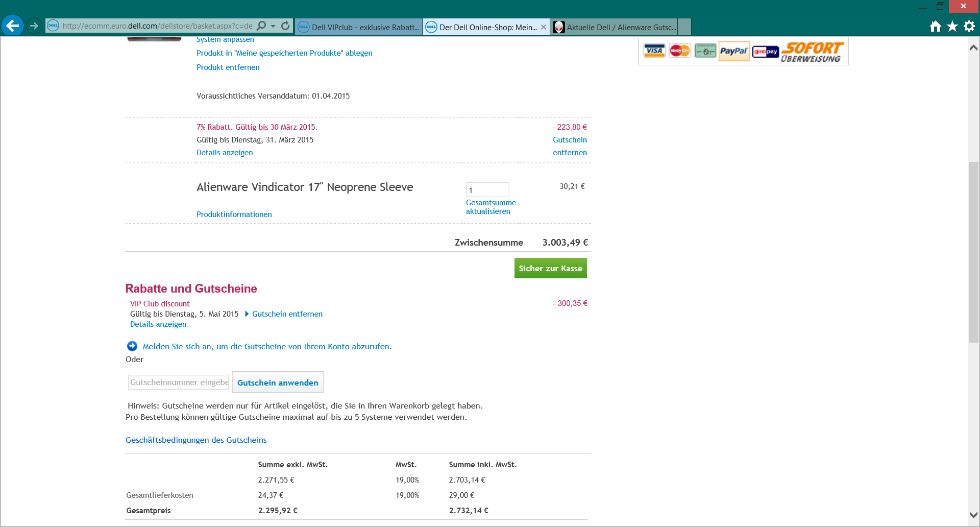Click the MasterCard payment logo

pyautogui.click(x=680, y=51)
